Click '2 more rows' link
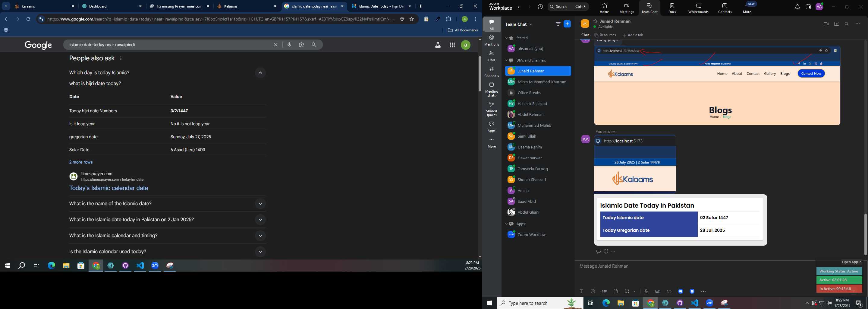 tap(81, 162)
